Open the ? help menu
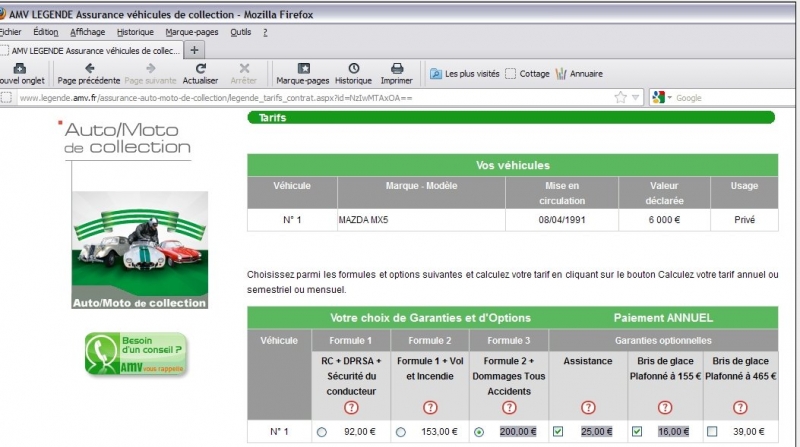 pos(265,32)
